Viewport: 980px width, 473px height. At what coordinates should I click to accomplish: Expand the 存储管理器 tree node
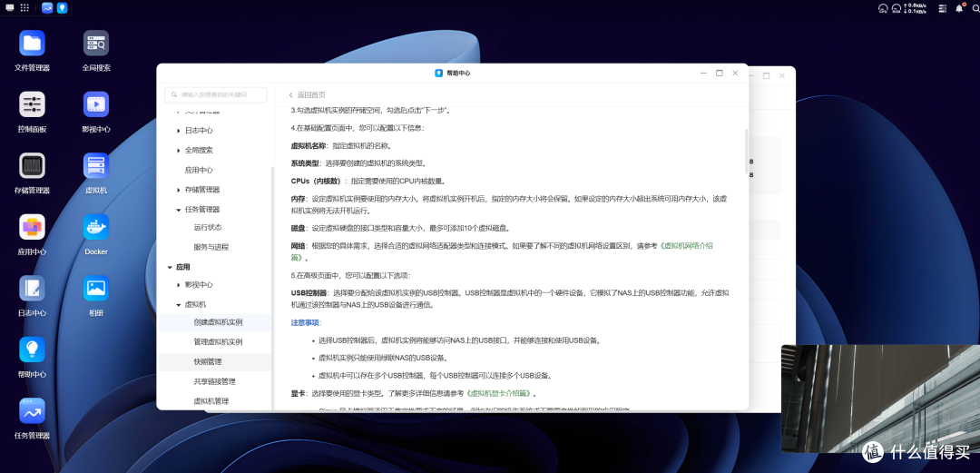(x=179, y=190)
